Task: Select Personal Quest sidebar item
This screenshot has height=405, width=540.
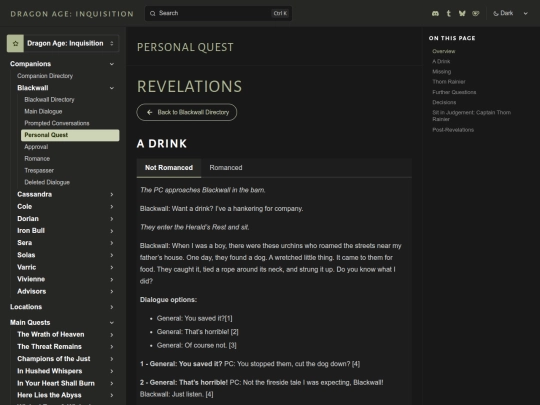Action: (x=70, y=135)
